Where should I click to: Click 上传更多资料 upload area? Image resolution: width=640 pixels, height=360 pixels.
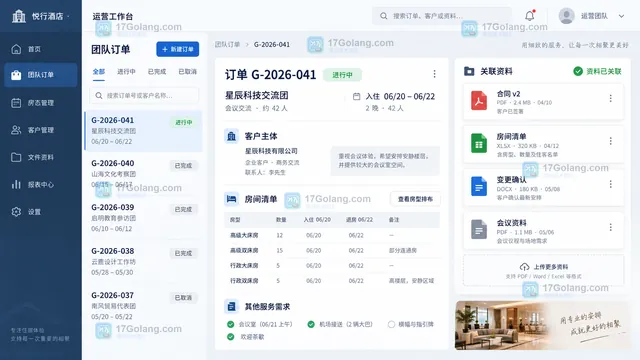[x=543, y=271]
